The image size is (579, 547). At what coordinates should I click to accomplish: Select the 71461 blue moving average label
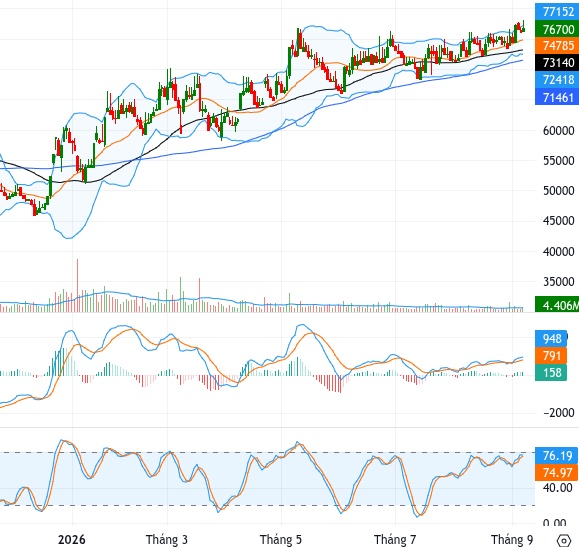click(x=557, y=98)
